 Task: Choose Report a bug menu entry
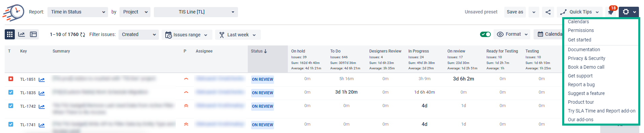[581, 85]
